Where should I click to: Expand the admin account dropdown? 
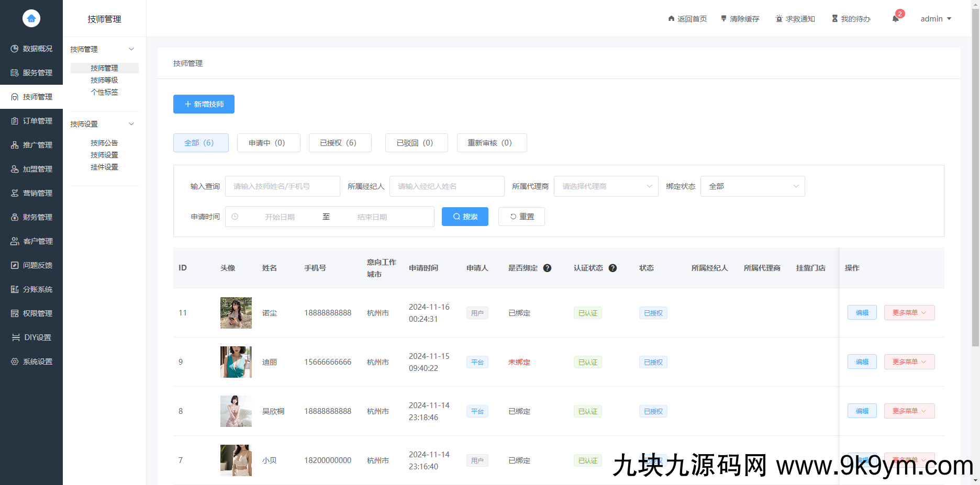pos(936,18)
